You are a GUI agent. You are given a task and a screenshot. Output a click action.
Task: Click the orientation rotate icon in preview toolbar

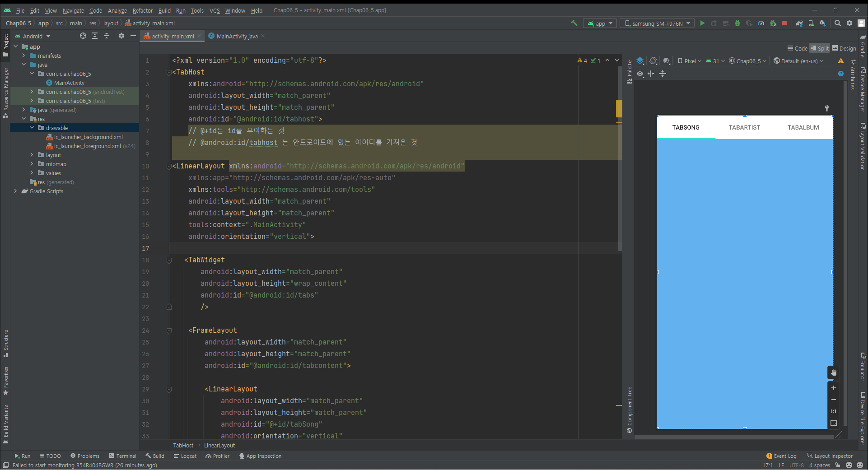click(x=653, y=61)
